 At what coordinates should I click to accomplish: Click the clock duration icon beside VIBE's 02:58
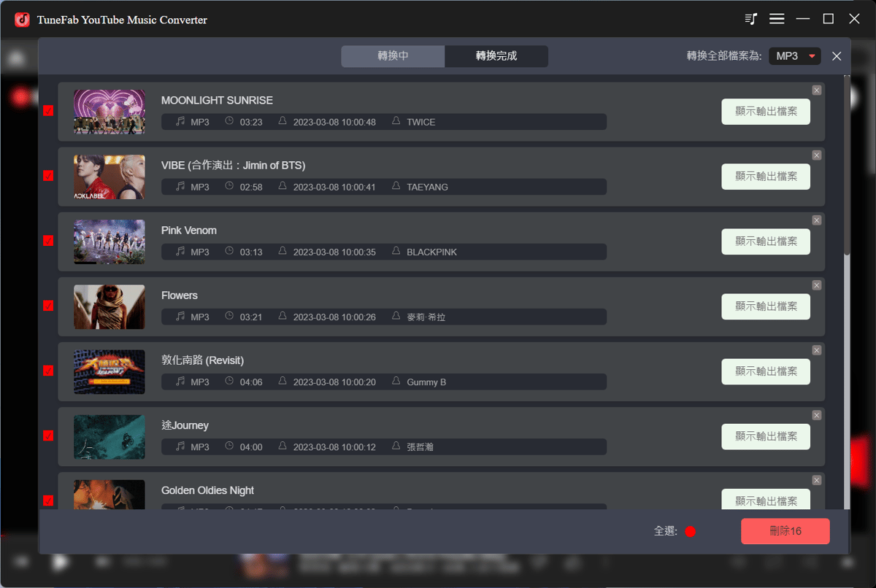(x=229, y=187)
